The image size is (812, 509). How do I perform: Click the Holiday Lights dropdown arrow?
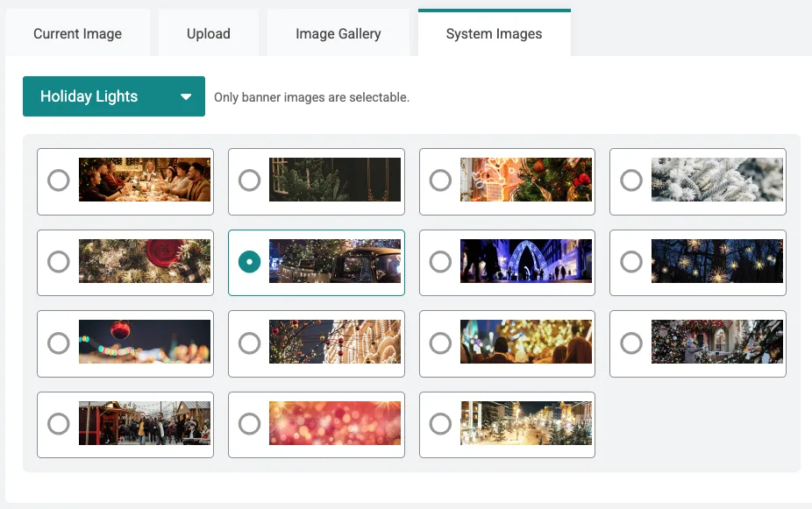tap(186, 97)
